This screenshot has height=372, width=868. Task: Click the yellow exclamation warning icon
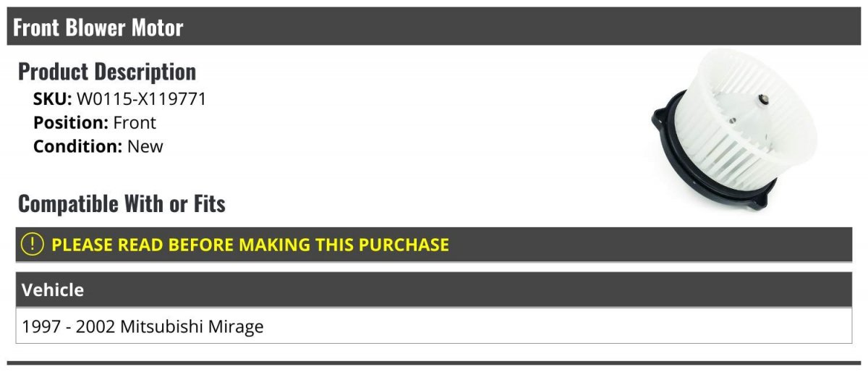(x=33, y=244)
